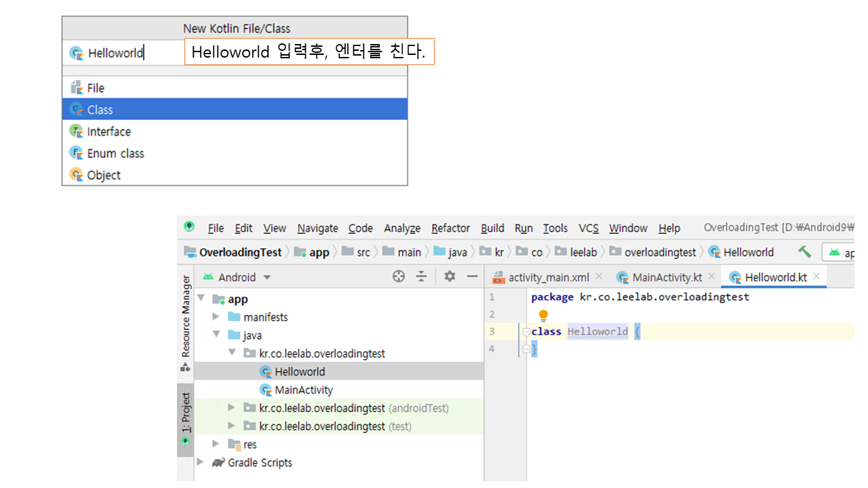The width and height of the screenshot is (868, 488).
Task: Click the green hammer build icon
Action: pos(804,252)
